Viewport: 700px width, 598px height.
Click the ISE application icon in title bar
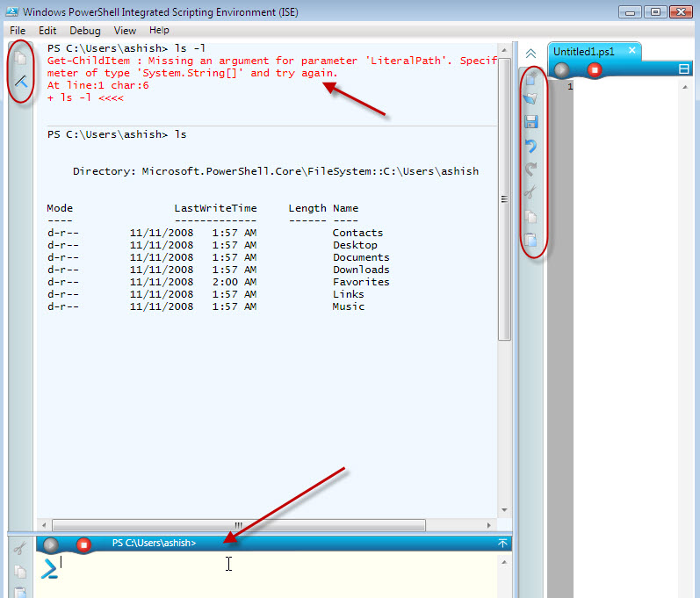coord(12,11)
